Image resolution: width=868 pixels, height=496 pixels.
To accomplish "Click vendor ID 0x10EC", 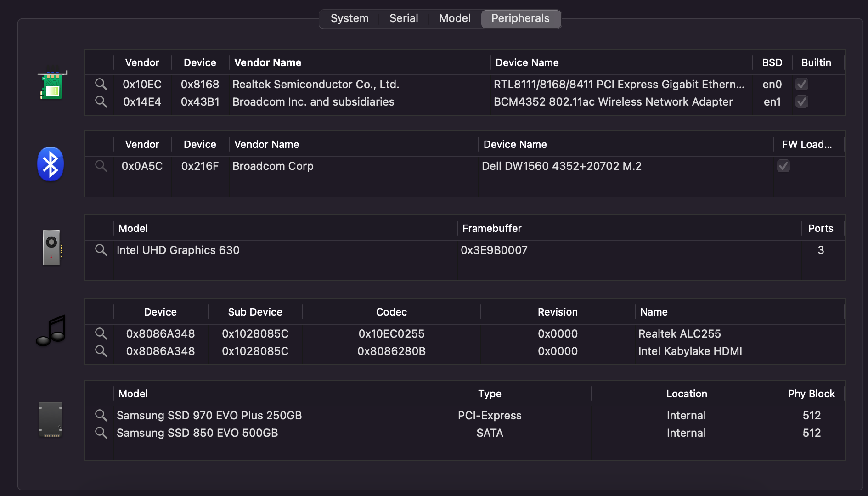I will (142, 84).
